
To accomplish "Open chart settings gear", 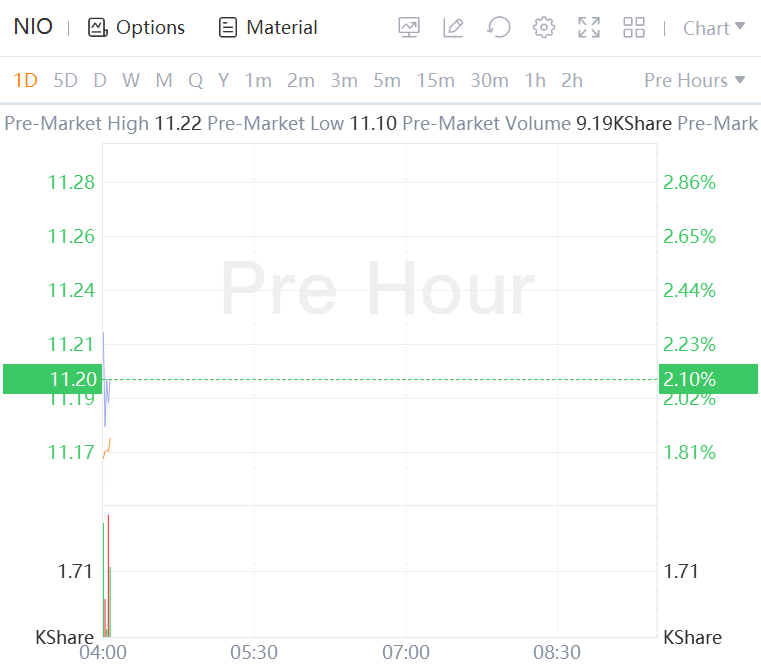I will [x=544, y=28].
